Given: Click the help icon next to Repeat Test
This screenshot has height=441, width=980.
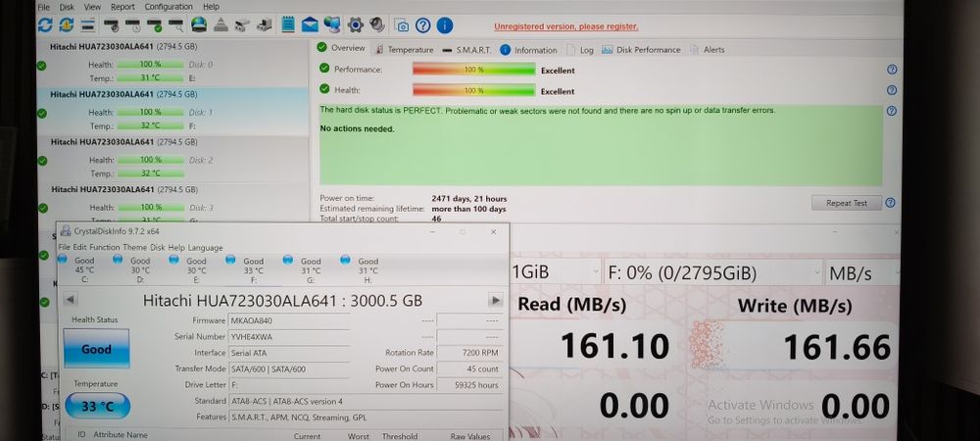Looking at the screenshot, I should (x=890, y=203).
